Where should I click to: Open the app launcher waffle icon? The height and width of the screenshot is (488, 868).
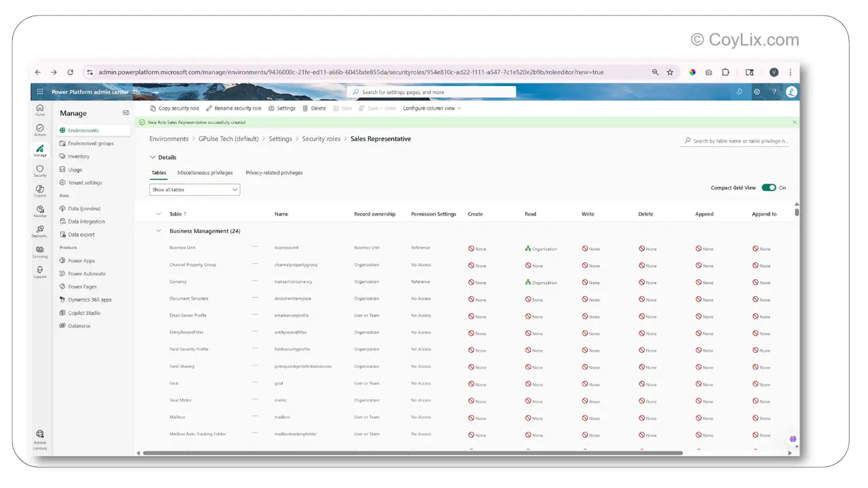(x=40, y=92)
